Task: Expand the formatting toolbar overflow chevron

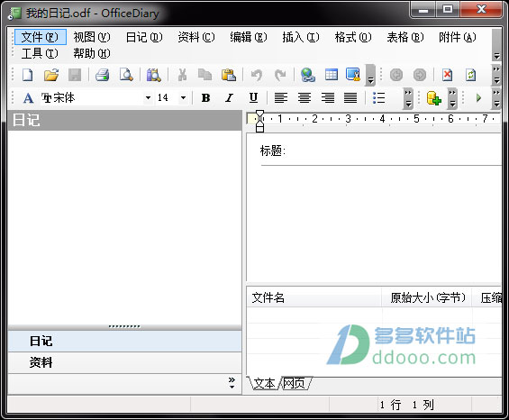Action: pyautogui.click(x=408, y=98)
